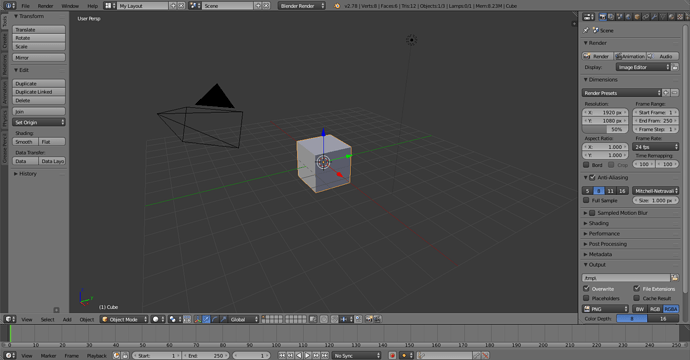The image size is (690, 360).
Task: Click the Duplicate Linked button
Action: [x=39, y=92]
